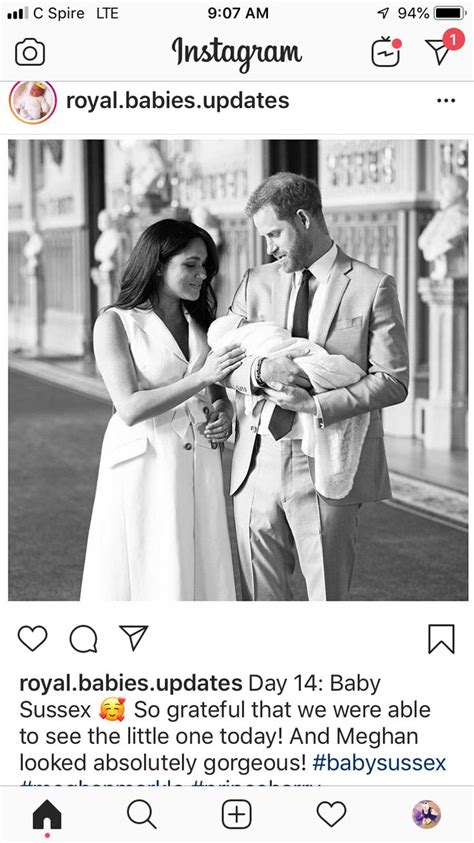Open the #babysussex hashtag

coord(379,763)
